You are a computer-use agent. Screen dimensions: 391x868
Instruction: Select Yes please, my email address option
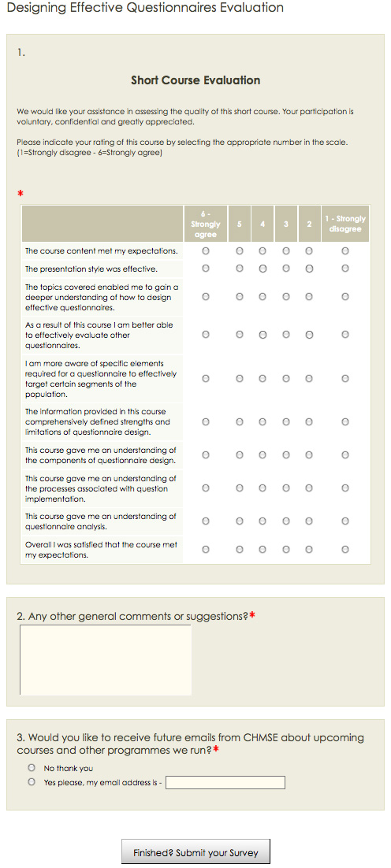click(32, 782)
